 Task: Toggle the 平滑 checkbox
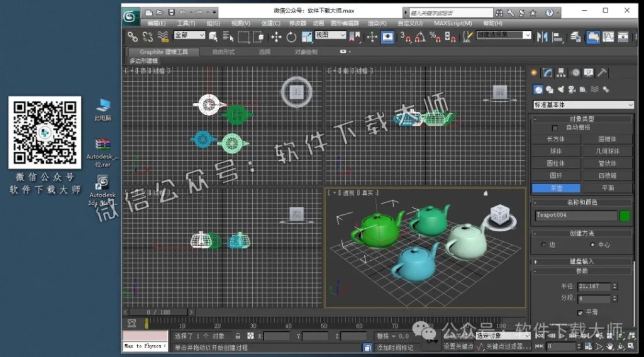click(x=580, y=312)
